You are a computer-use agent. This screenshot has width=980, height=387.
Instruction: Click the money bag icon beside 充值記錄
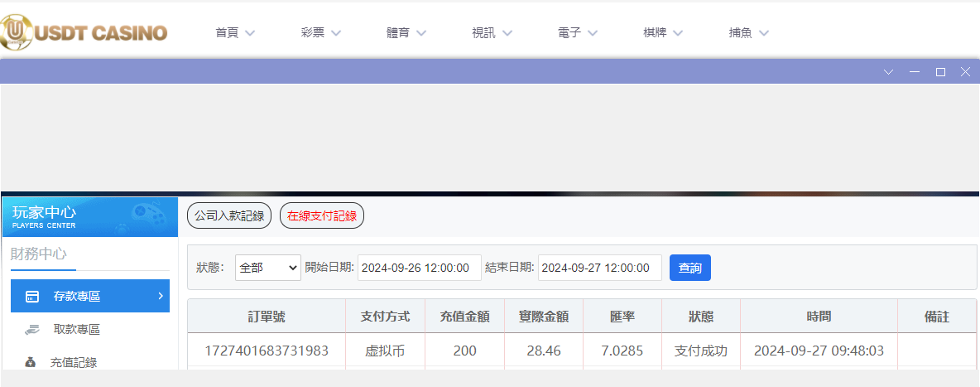[x=31, y=363]
